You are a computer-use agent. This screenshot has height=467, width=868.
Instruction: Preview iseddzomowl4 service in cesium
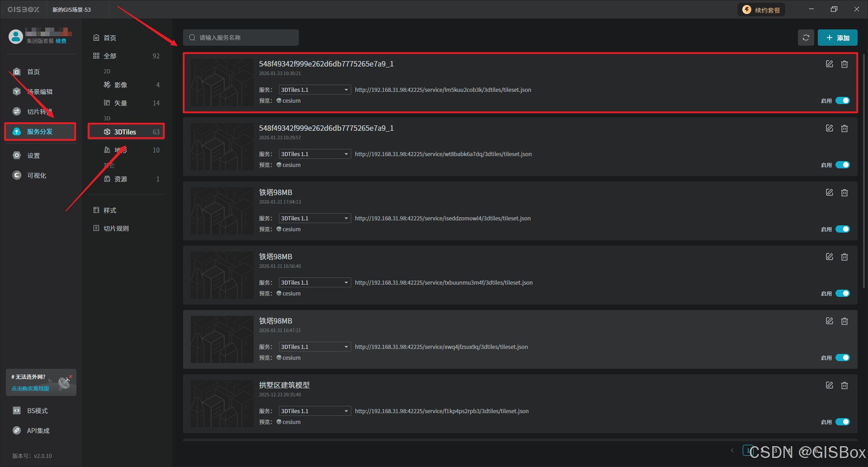[288, 229]
